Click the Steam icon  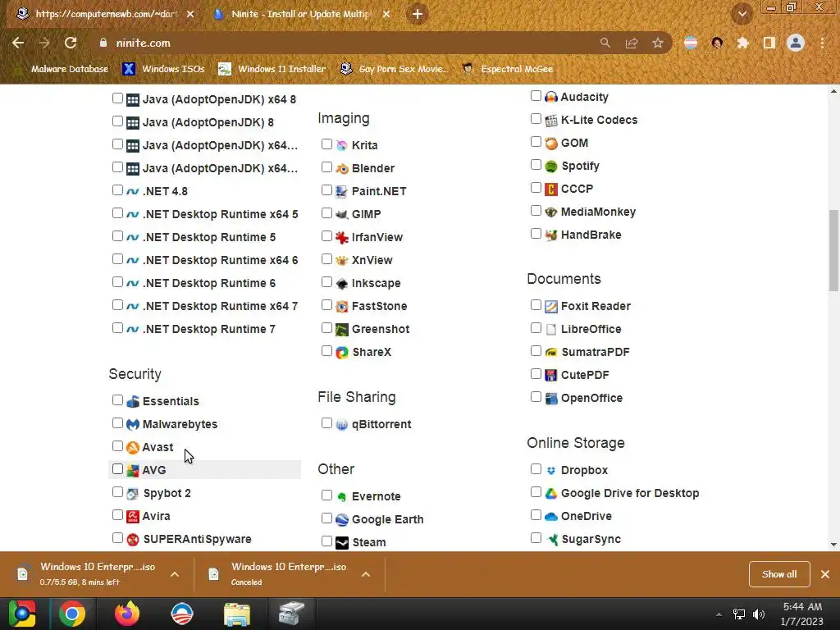point(341,543)
